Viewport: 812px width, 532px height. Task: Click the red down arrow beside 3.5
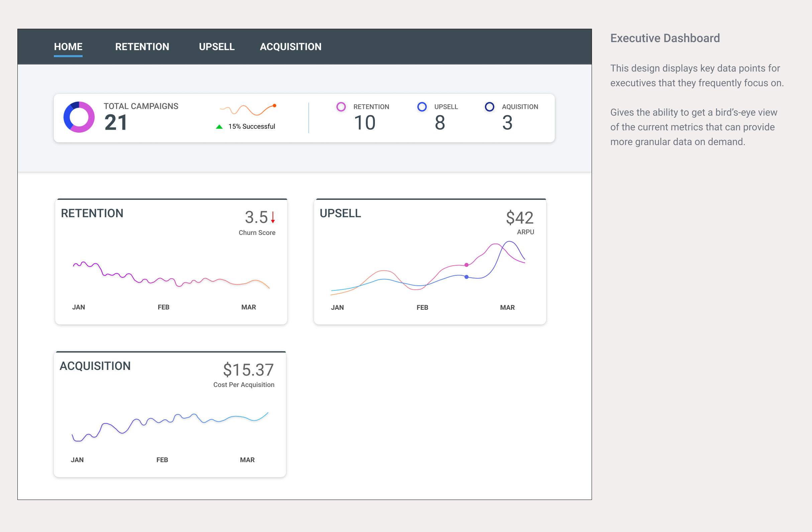pos(273,217)
